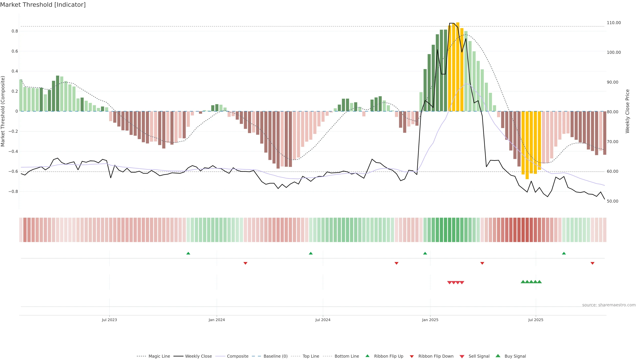Click the Sell Signal legend icon

click(462, 356)
